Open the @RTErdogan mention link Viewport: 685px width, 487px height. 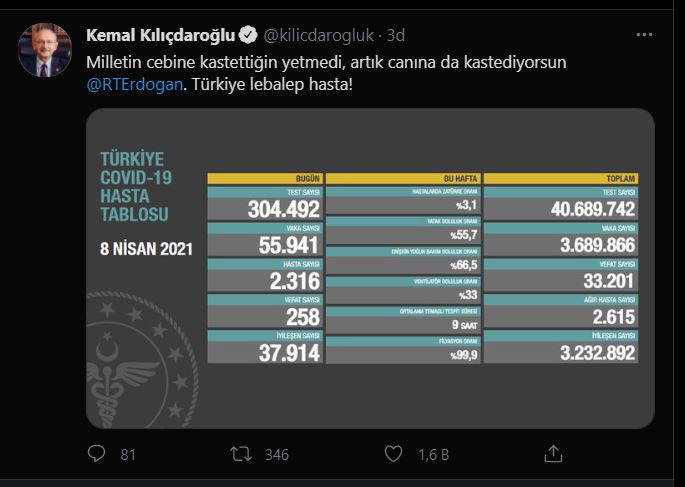136,83
